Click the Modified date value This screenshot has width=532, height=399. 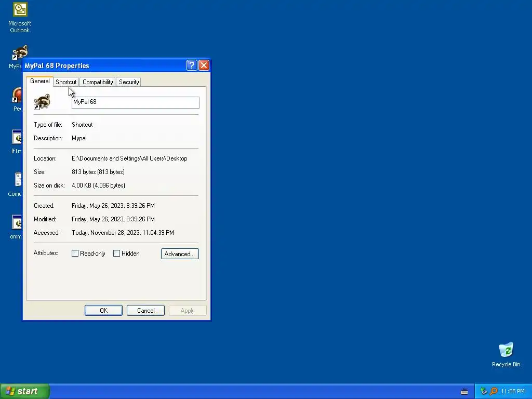tap(113, 219)
